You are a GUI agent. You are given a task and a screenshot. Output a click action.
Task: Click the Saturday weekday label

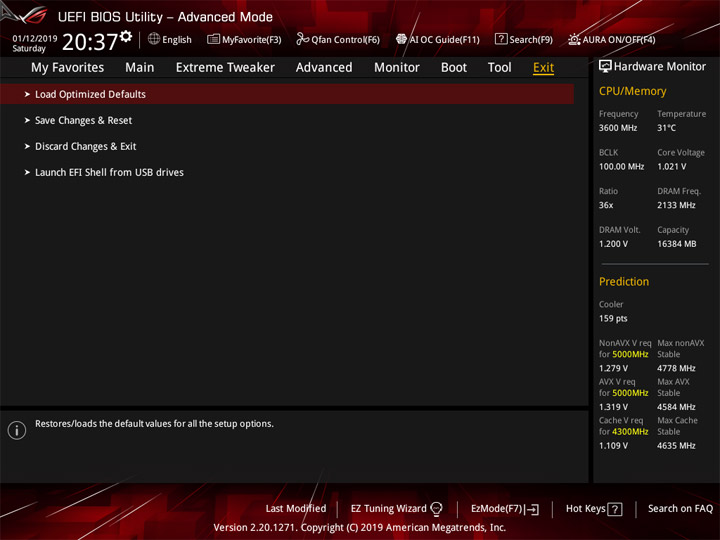click(29, 49)
